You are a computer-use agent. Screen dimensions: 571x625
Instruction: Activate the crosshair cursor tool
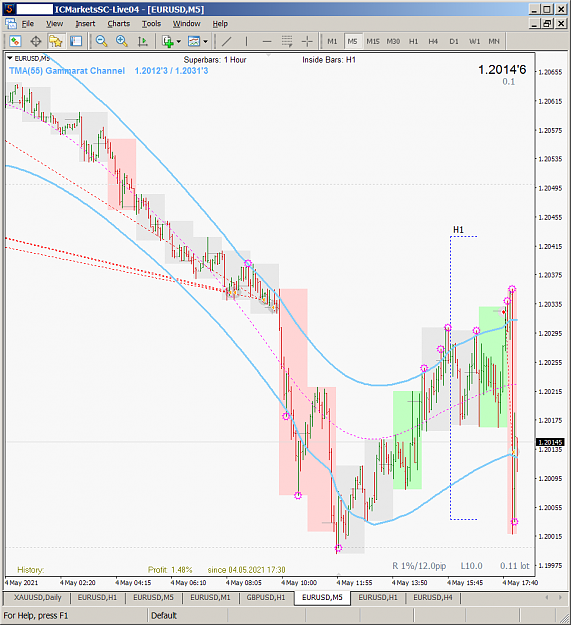click(x=307, y=41)
